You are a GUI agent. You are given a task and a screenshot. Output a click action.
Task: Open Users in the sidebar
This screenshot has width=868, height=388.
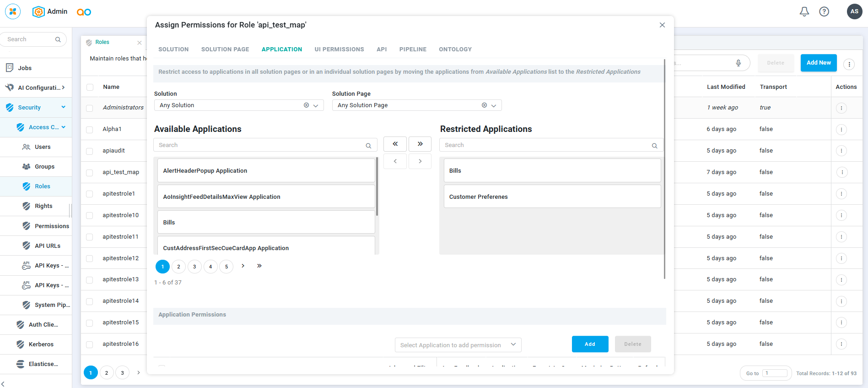43,147
